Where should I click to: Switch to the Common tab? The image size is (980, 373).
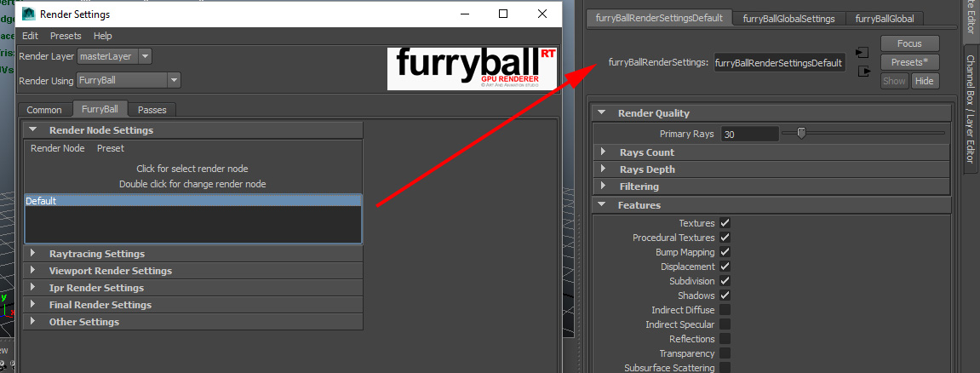pyautogui.click(x=44, y=109)
